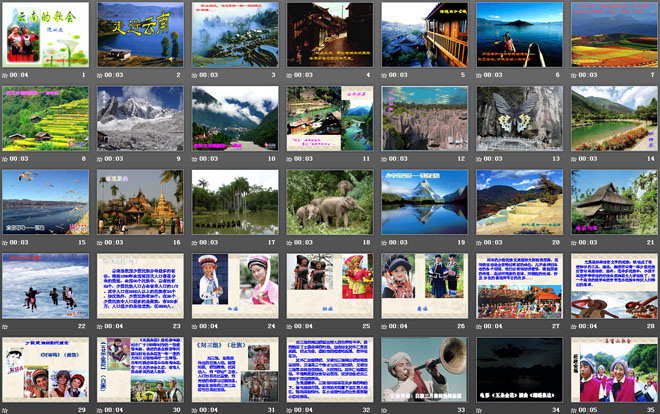The width and height of the screenshot is (660, 414).
Task: Select the title slide with 云南的歌会
Action: click(45, 33)
